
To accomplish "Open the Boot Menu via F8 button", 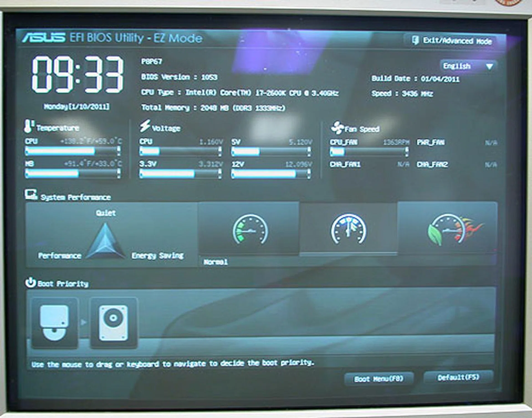I will (x=380, y=378).
